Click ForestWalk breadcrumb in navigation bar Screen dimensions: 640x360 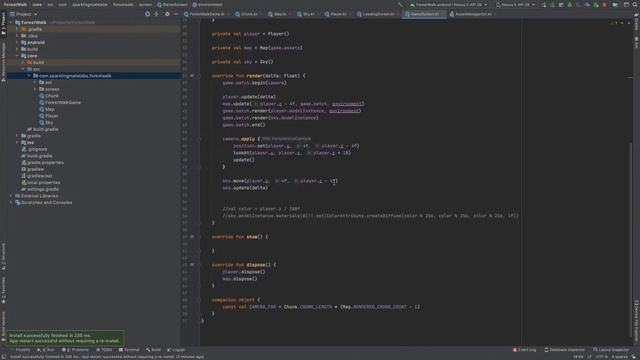click(x=15, y=4)
